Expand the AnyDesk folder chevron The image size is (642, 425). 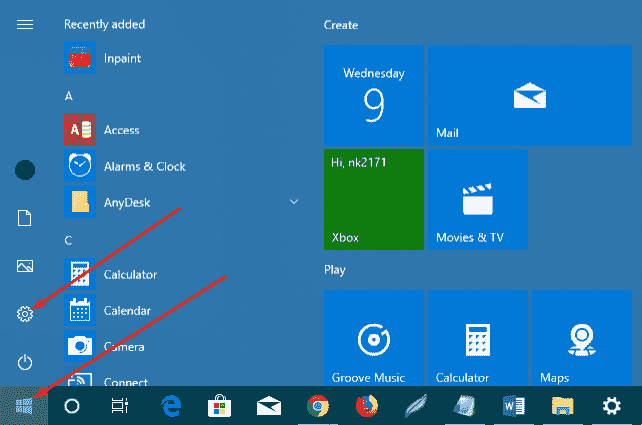click(294, 201)
